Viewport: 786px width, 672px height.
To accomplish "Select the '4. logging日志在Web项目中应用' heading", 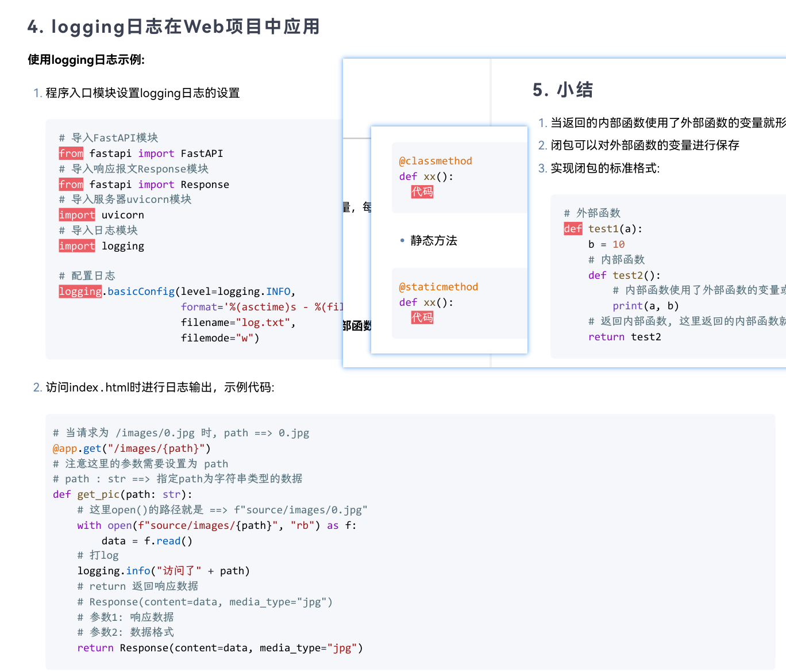I will tap(174, 26).
